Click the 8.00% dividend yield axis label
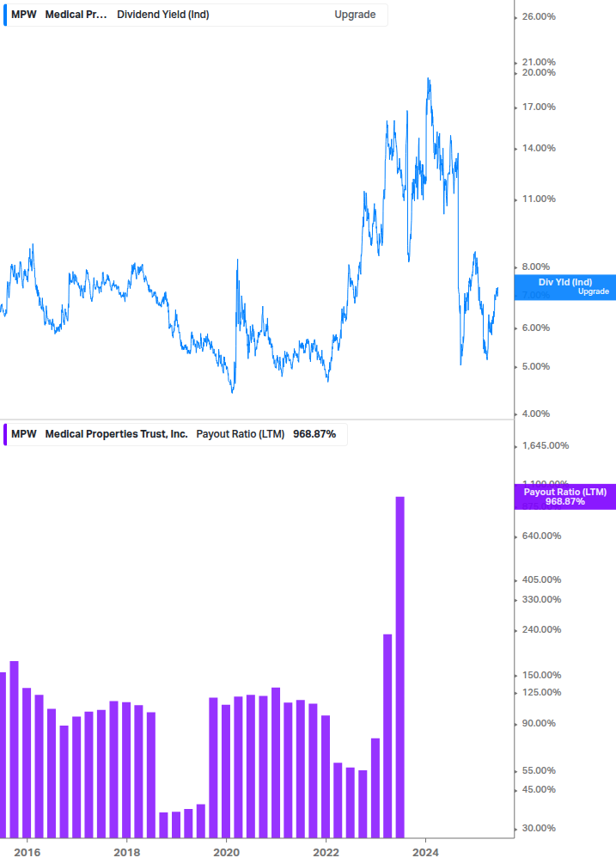The image size is (616, 864). (535, 267)
